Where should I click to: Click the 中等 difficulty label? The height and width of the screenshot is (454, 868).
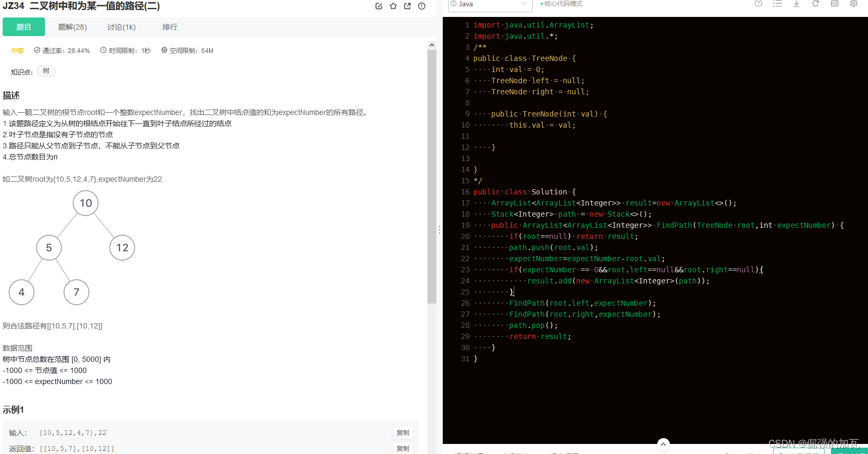pos(17,51)
